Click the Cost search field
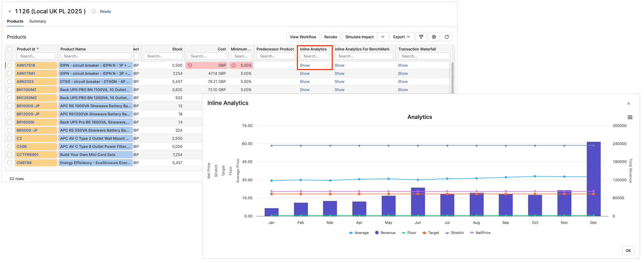 pyautogui.click(x=207, y=56)
